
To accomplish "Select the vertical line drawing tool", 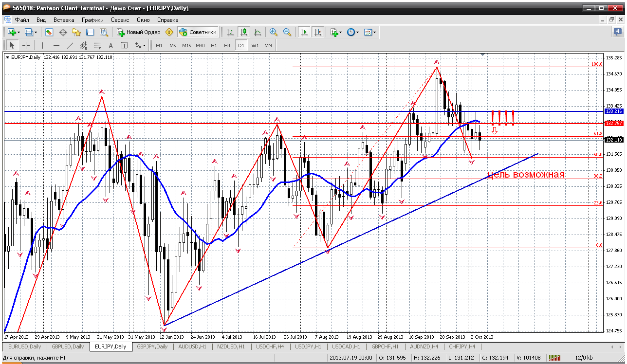I will (x=42, y=45).
